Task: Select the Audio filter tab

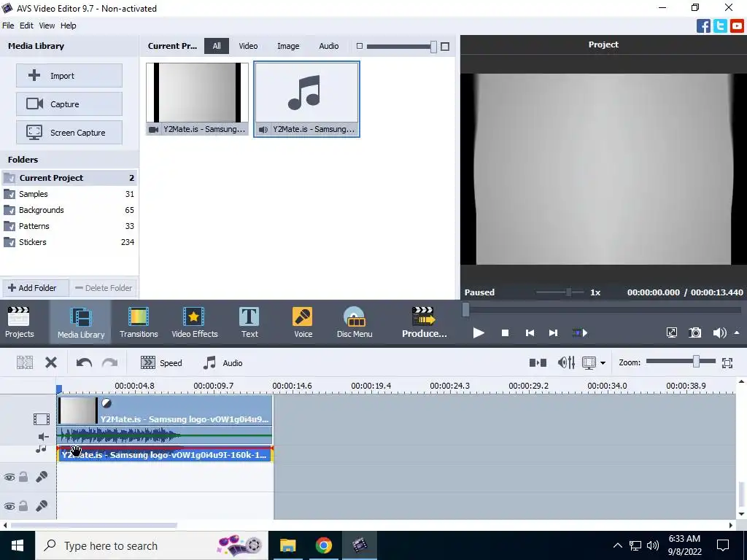Action: pos(329,46)
